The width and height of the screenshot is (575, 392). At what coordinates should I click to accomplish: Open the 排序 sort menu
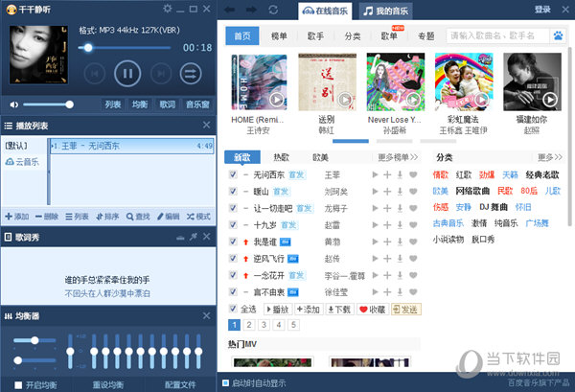pyautogui.click(x=107, y=217)
